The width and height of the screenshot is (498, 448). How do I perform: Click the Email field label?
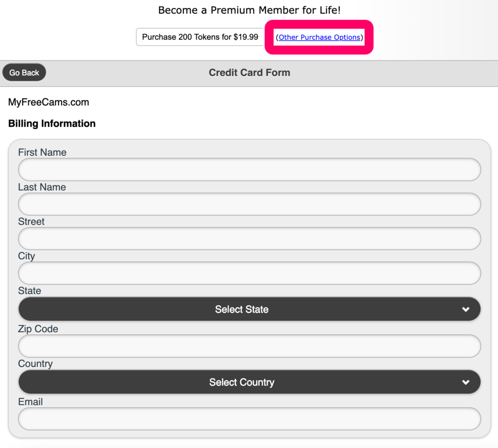pyautogui.click(x=30, y=402)
